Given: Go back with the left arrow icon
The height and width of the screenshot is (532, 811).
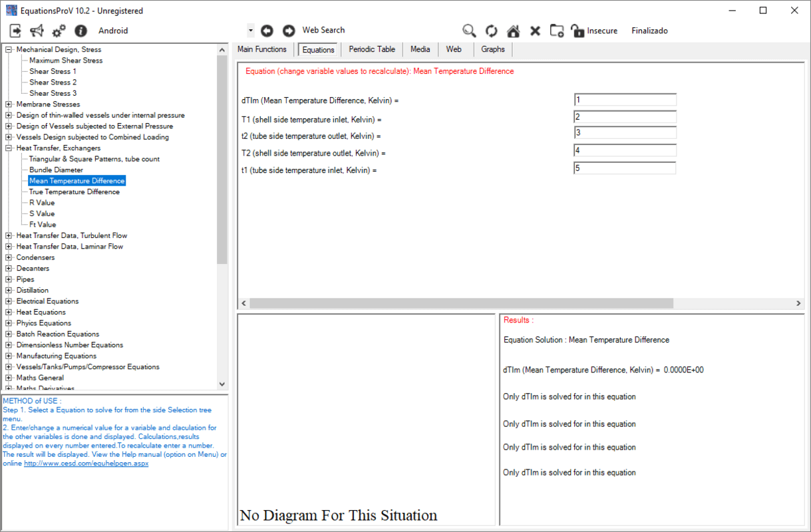Looking at the screenshot, I should (x=267, y=31).
